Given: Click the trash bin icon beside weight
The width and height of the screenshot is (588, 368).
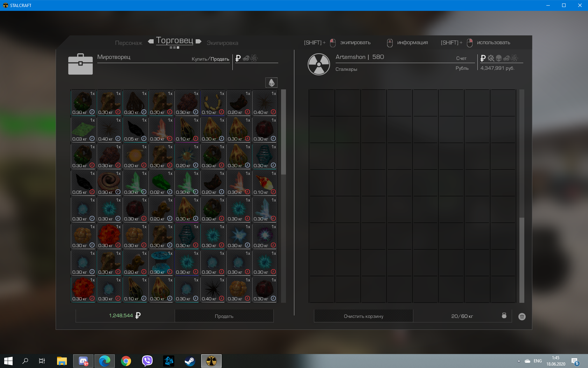Looking at the screenshot, I should (522, 316).
